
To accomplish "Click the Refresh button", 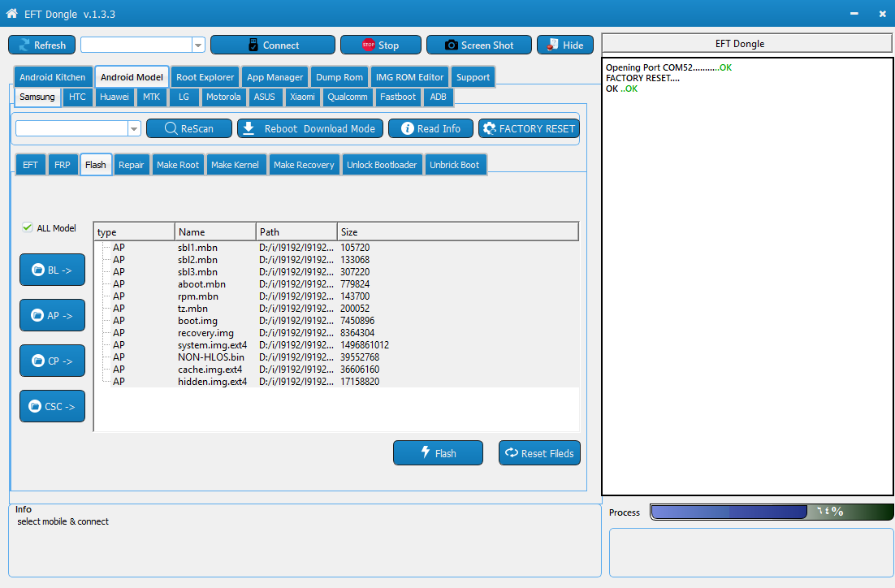I will coord(41,45).
